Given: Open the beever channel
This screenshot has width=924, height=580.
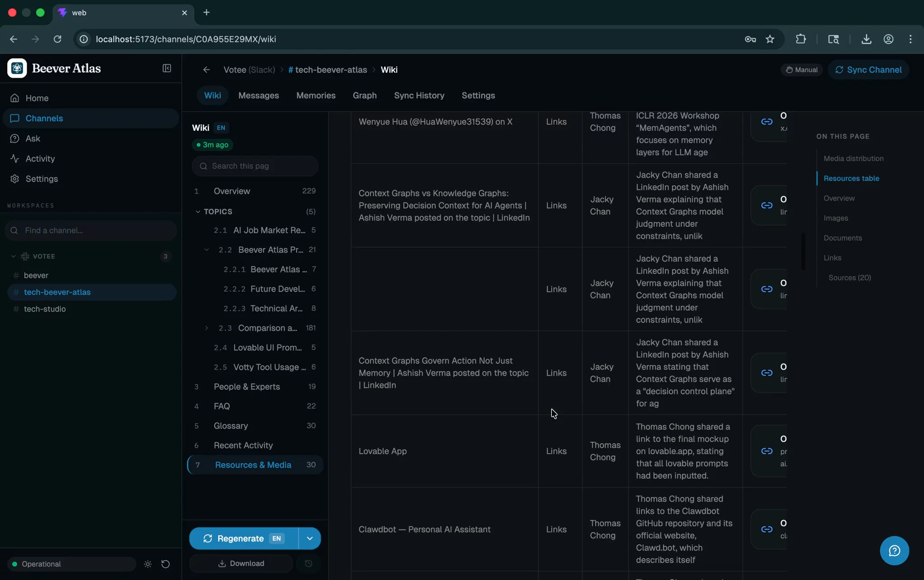Looking at the screenshot, I should [x=92, y=276].
